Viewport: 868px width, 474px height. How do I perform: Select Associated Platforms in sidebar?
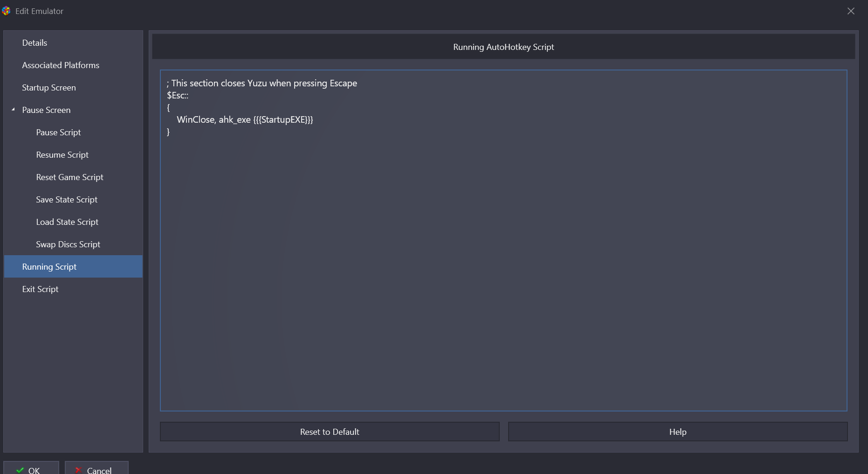point(73,65)
